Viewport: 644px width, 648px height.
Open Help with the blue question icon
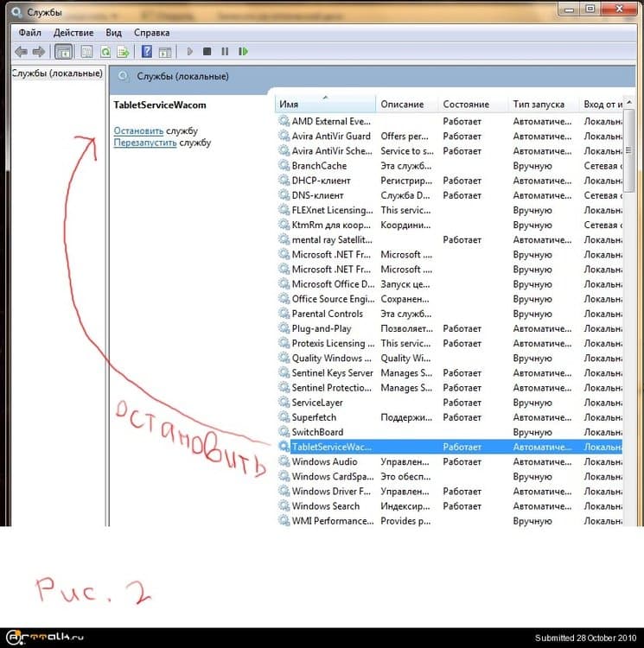147,52
